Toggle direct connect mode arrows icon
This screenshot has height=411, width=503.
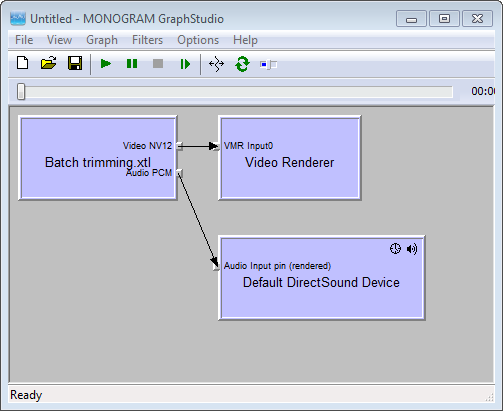coord(216,64)
